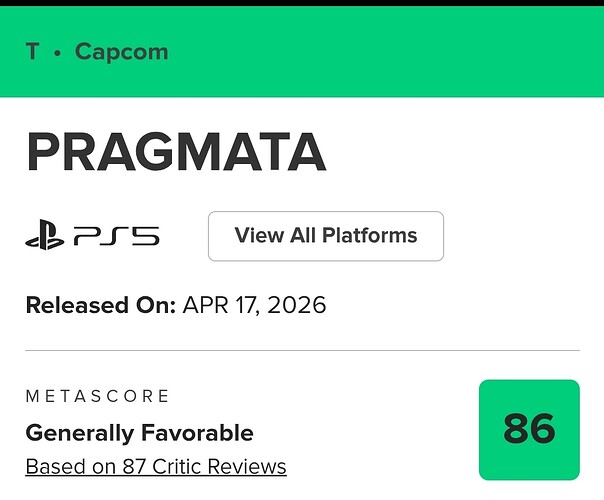Click the PS5 wordmark logo
The width and height of the screenshot is (604, 500).
click(x=116, y=237)
